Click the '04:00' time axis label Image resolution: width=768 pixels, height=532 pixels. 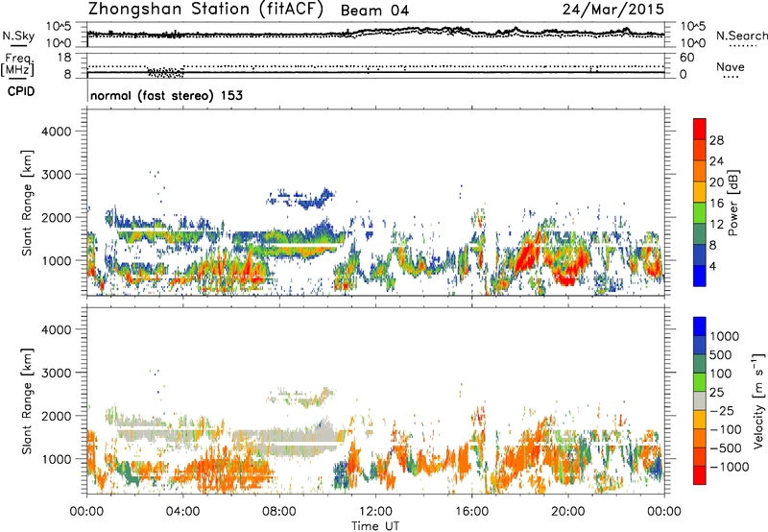tap(182, 512)
